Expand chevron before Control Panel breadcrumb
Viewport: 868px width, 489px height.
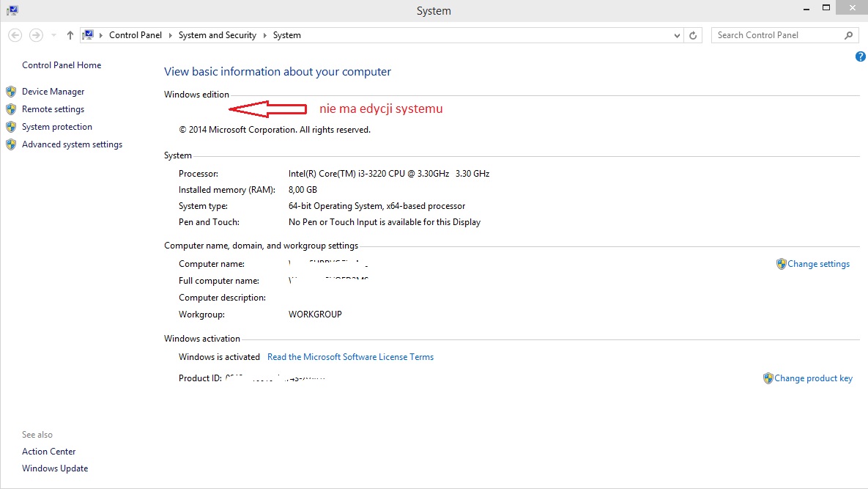pos(101,35)
